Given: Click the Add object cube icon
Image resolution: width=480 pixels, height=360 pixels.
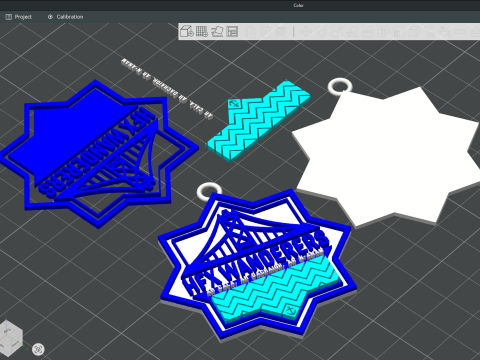Looking at the screenshot, I should [x=187, y=32].
